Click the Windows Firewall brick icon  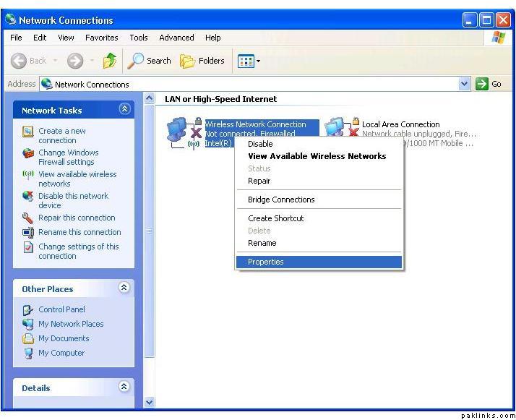(28, 153)
